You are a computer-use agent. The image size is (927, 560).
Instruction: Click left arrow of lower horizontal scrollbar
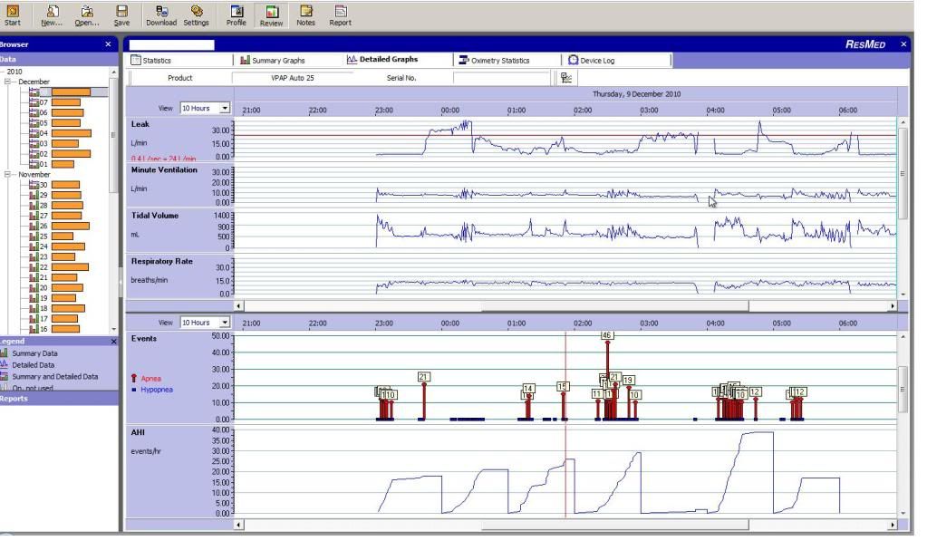[239, 525]
